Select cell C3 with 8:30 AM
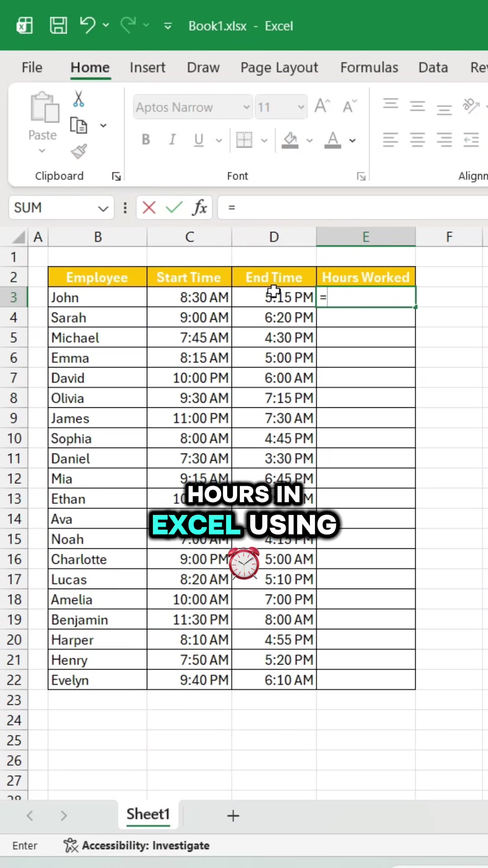Image resolution: width=488 pixels, height=868 pixels. 189,297
